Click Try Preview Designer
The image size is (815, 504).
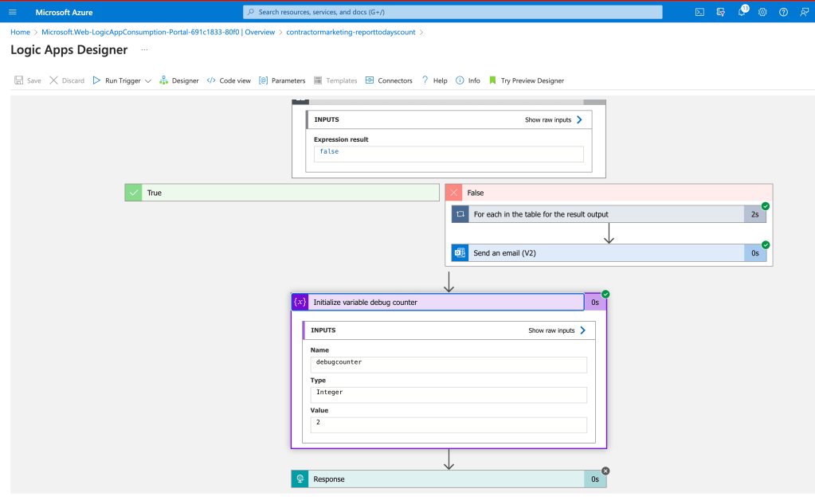coord(527,80)
